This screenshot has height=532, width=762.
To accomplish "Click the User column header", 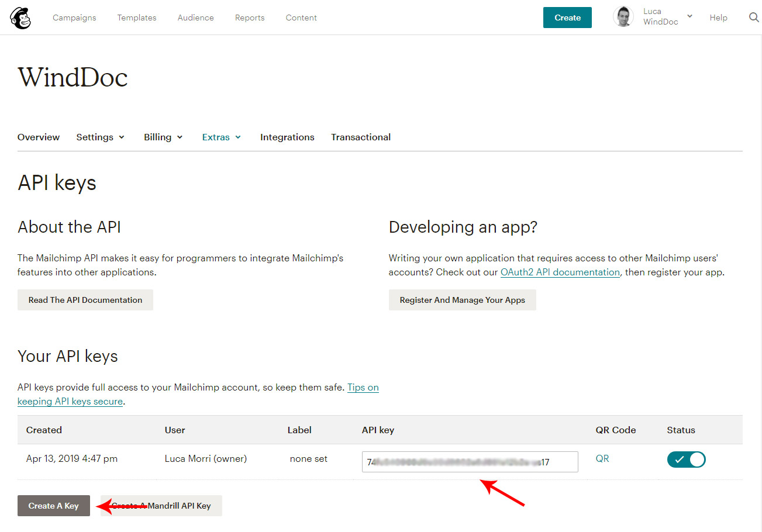I will pos(175,430).
